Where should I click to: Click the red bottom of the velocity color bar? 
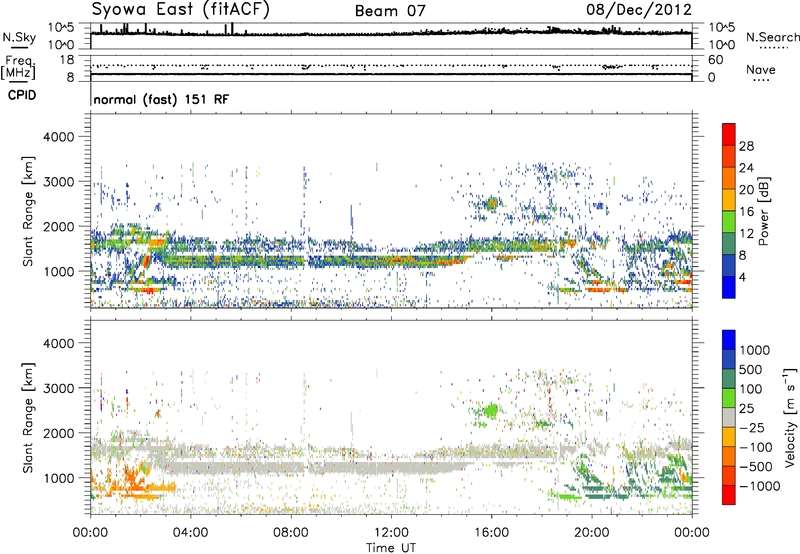(729, 495)
